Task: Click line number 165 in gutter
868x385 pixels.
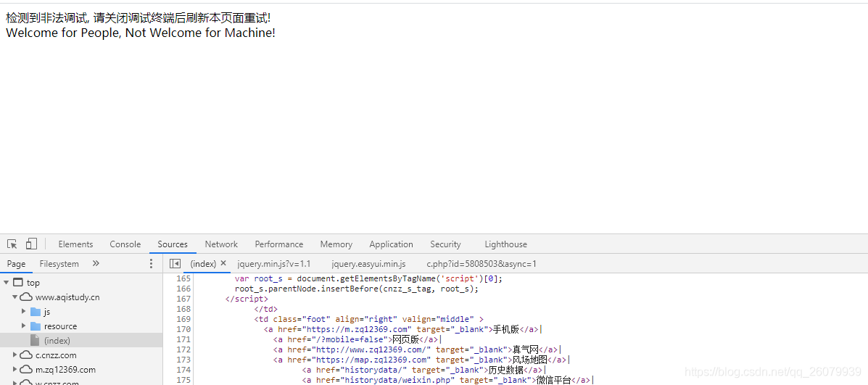Action: [x=183, y=279]
